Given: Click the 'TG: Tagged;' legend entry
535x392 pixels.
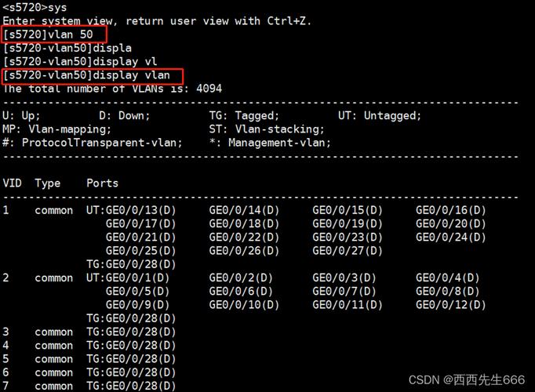Looking at the screenshot, I should click(242, 115).
